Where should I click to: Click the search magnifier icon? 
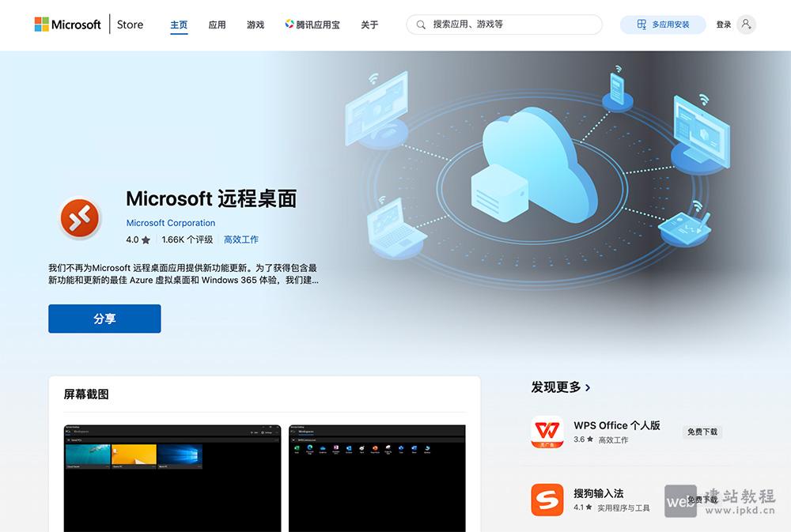[420, 25]
